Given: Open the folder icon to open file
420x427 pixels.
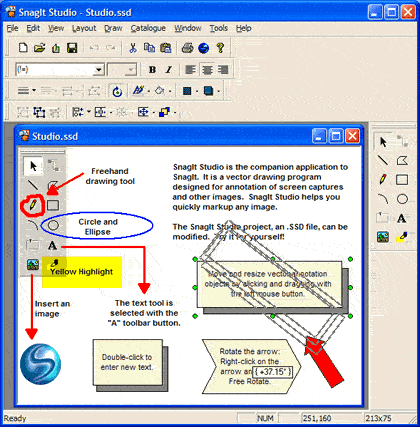Looking at the screenshot, I should [x=39, y=48].
